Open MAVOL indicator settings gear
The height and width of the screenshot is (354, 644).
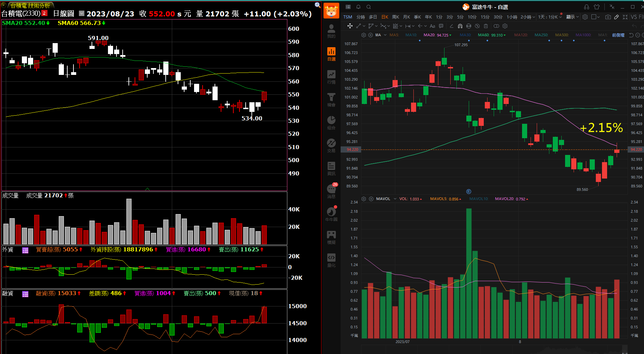tap(364, 199)
